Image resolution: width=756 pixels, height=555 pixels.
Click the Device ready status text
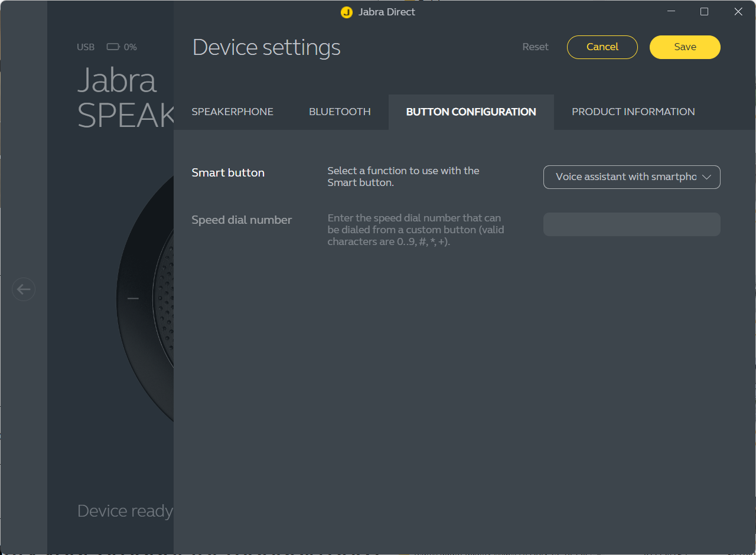point(125,511)
